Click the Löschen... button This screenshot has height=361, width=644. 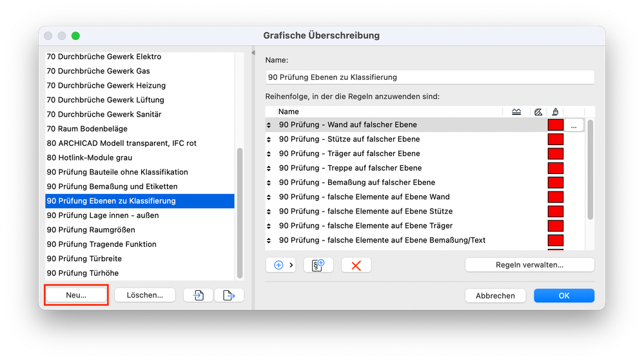[x=144, y=295]
